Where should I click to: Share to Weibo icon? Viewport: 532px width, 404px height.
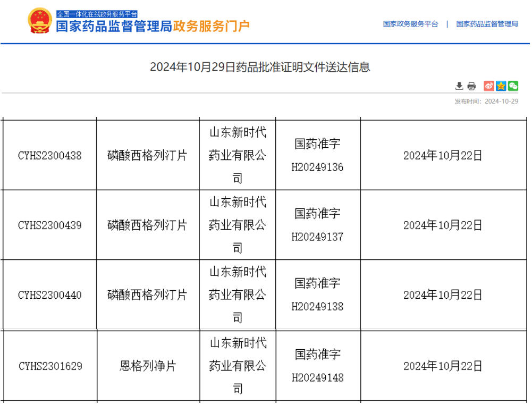[x=488, y=86]
